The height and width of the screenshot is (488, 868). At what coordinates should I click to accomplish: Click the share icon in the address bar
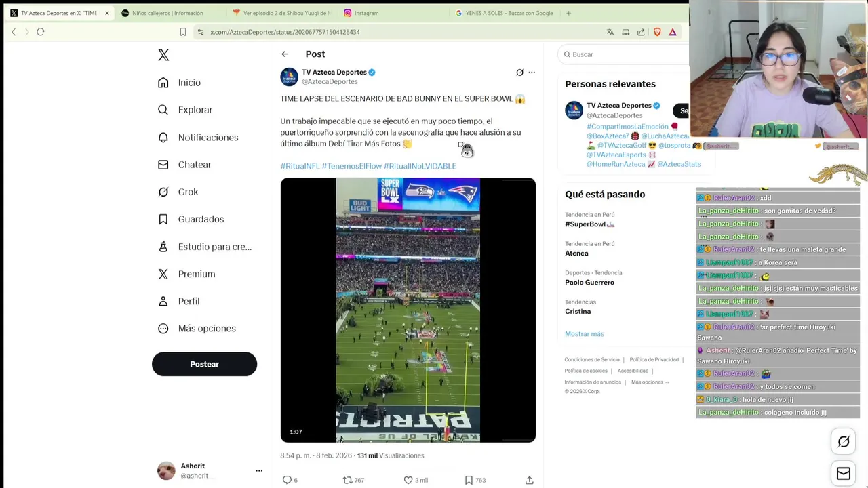click(x=641, y=32)
